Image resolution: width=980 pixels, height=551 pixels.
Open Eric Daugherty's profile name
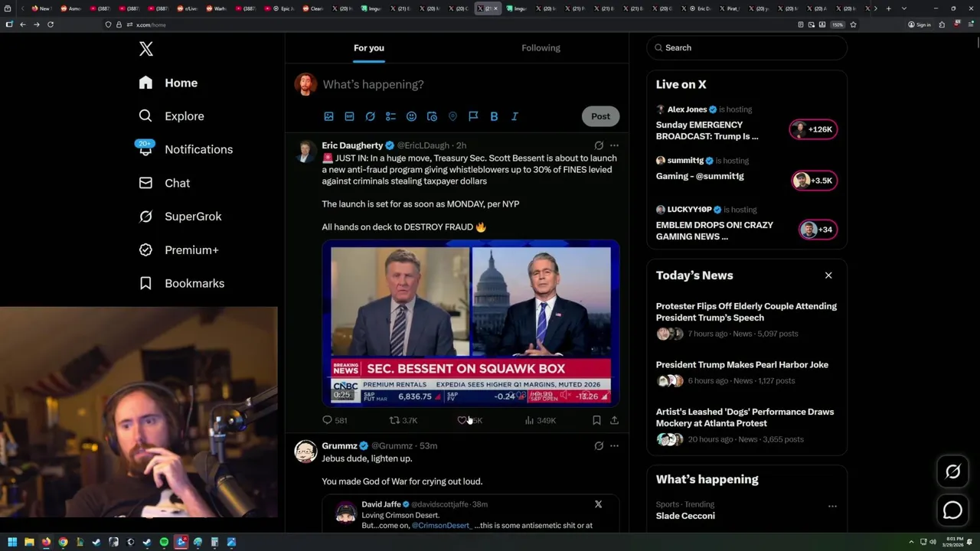352,145
